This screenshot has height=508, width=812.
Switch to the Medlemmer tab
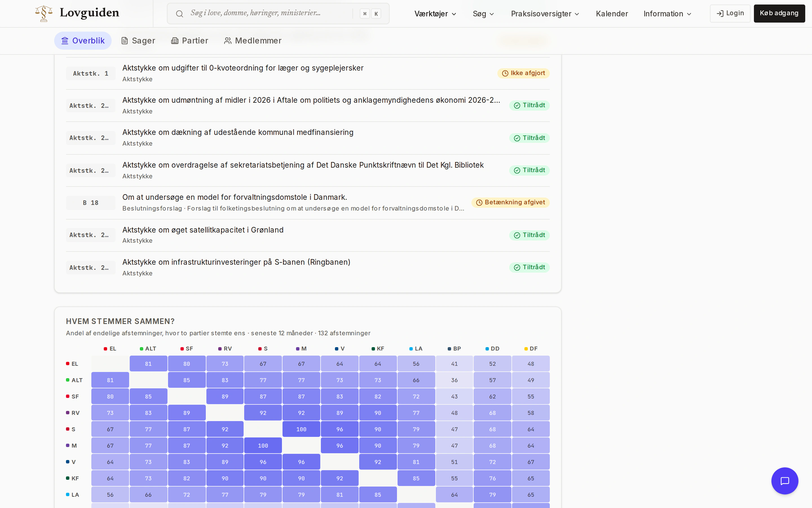(253, 41)
